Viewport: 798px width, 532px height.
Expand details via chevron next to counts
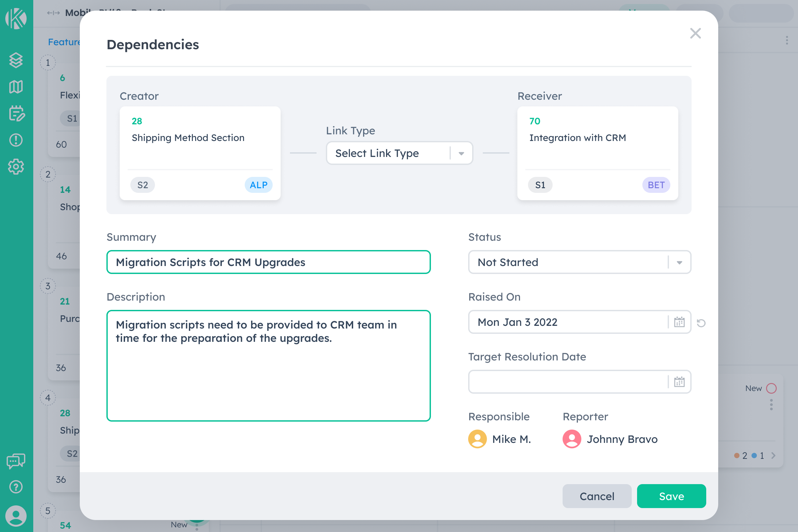774,456
